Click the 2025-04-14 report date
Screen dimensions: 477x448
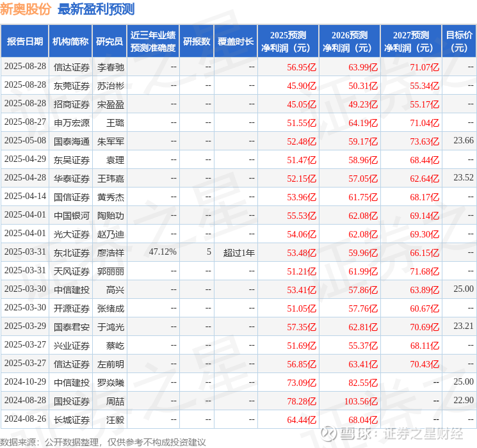point(25,196)
